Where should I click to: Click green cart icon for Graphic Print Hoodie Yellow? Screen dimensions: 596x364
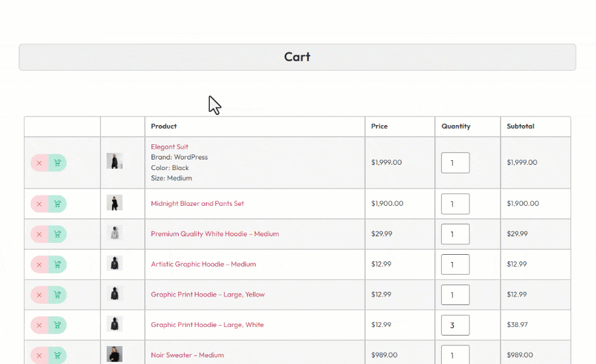tap(58, 295)
